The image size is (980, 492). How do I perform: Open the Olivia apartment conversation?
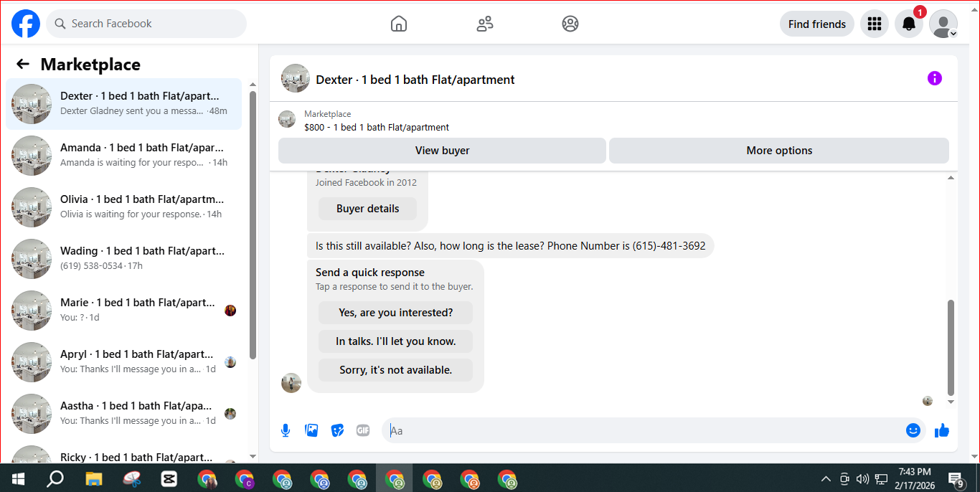click(124, 207)
